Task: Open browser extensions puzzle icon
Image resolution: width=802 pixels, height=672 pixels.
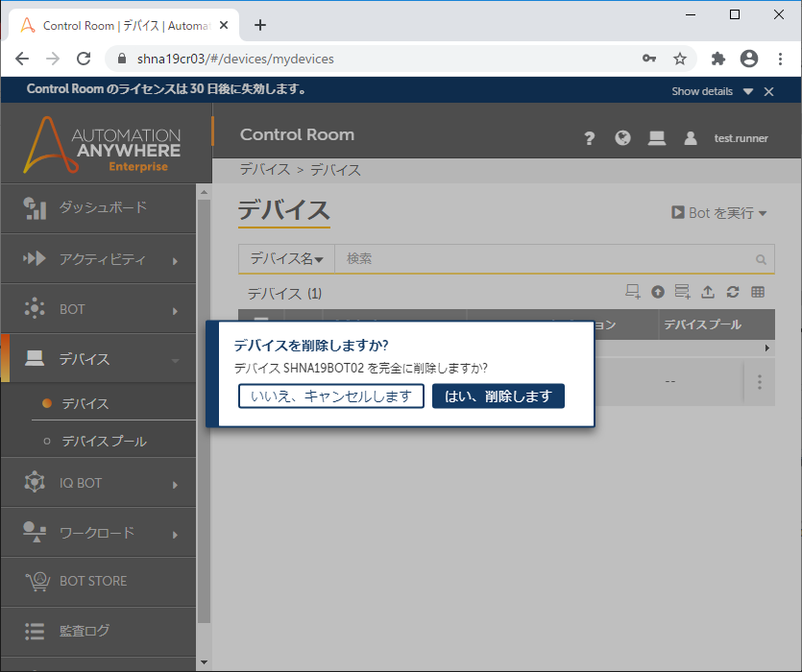Action: (718, 59)
